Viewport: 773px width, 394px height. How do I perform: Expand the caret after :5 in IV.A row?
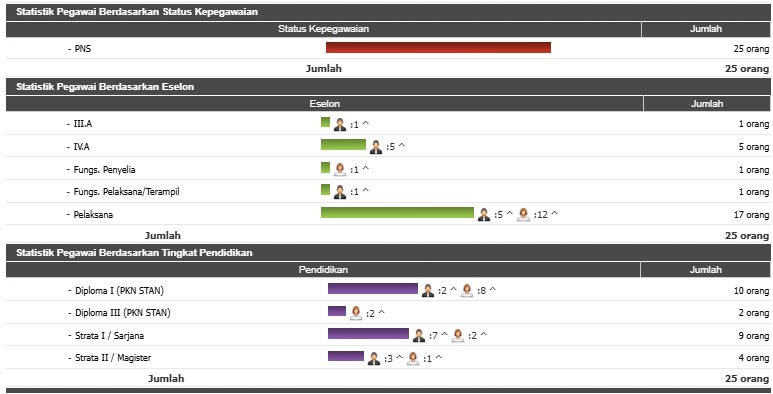[x=401, y=146]
